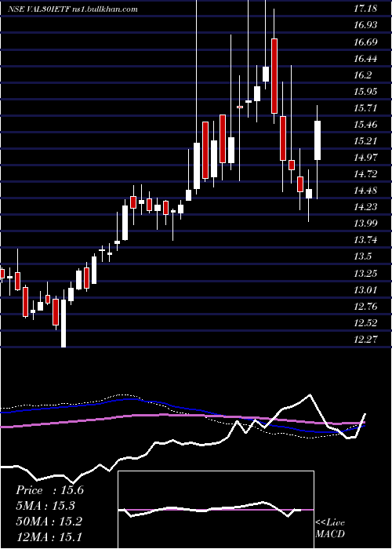Click the 50MA : 15.2 readout
Viewport: 392px width, 549px height.
(x=49, y=522)
